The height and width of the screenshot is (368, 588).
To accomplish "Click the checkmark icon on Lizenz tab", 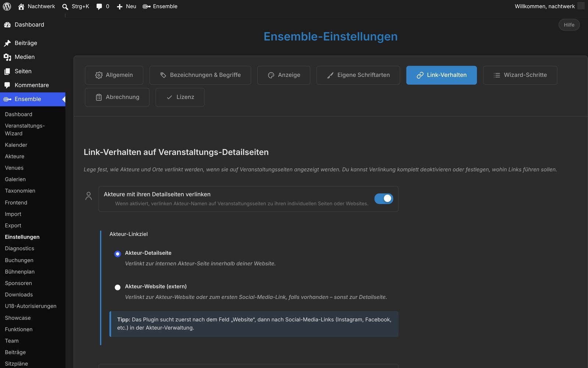I will pyautogui.click(x=169, y=97).
